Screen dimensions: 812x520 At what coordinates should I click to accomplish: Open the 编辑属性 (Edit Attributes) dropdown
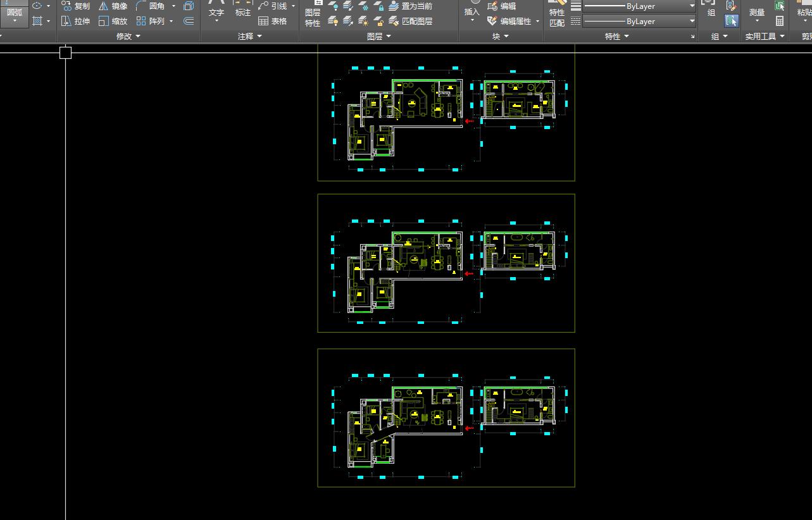click(x=513, y=21)
